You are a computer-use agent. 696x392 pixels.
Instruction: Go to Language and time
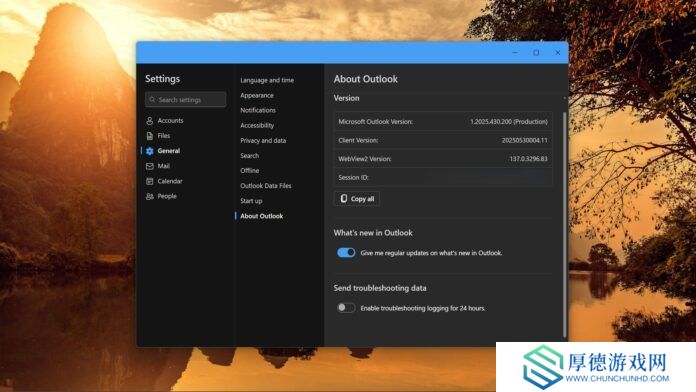(267, 80)
